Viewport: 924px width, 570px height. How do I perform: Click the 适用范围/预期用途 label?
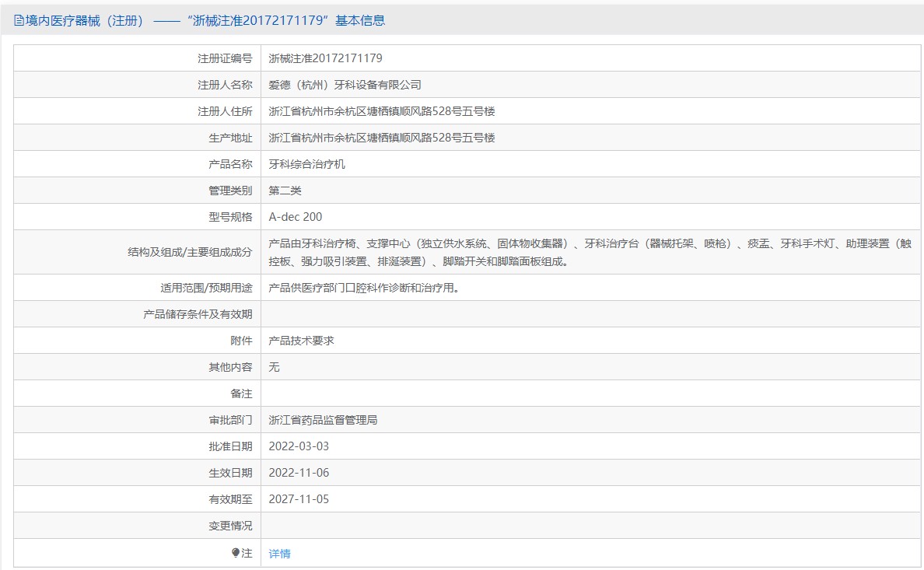click(206, 288)
